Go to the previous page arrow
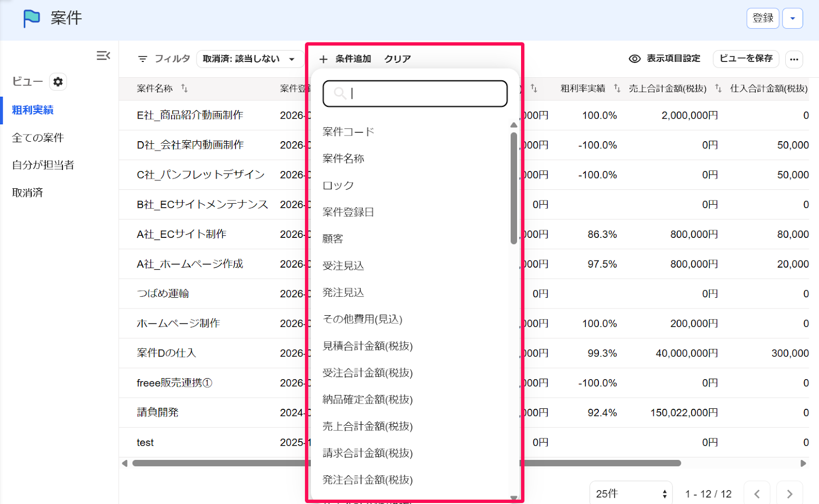The width and height of the screenshot is (819, 504). pos(757,494)
